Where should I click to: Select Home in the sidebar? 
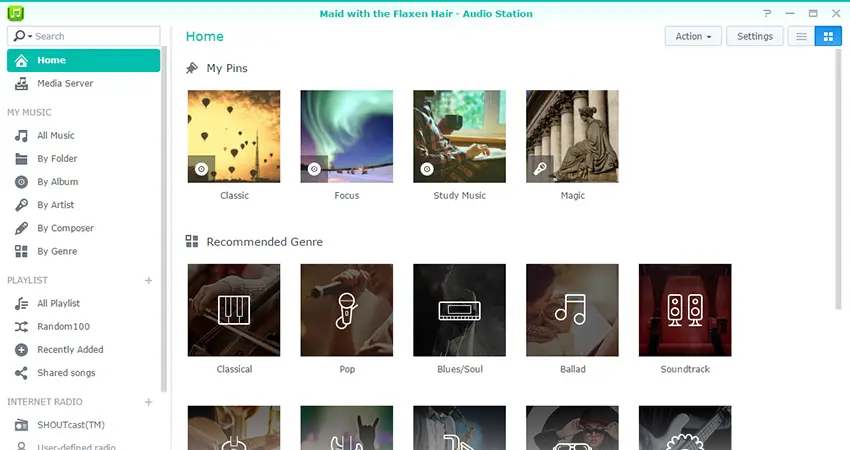click(x=83, y=60)
